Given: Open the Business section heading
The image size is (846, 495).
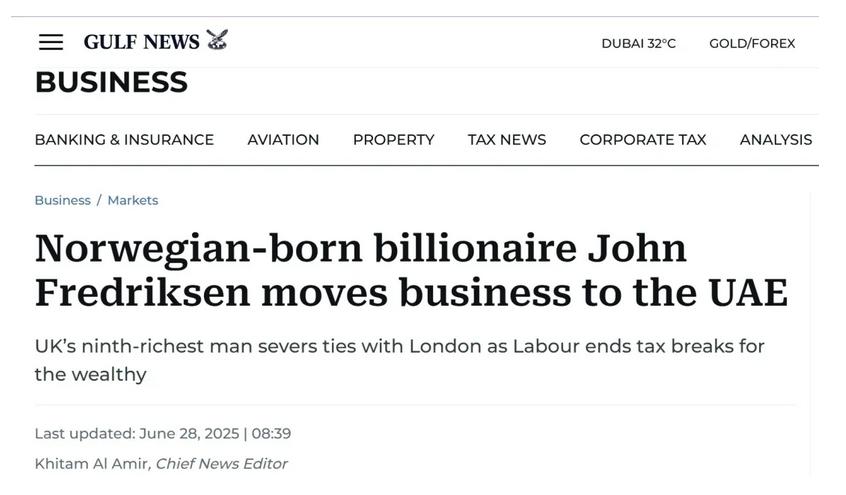Looking at the screenshot, I should (111, 82).
